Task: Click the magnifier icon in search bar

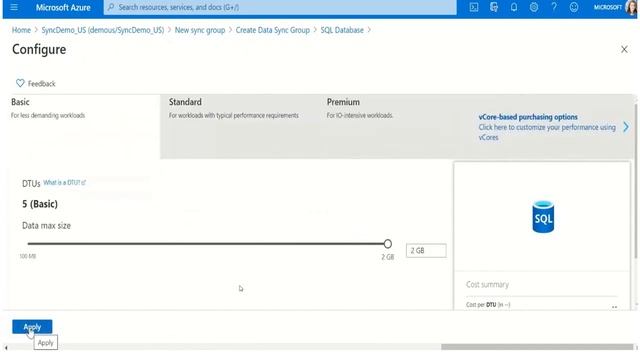Action: 111,7
